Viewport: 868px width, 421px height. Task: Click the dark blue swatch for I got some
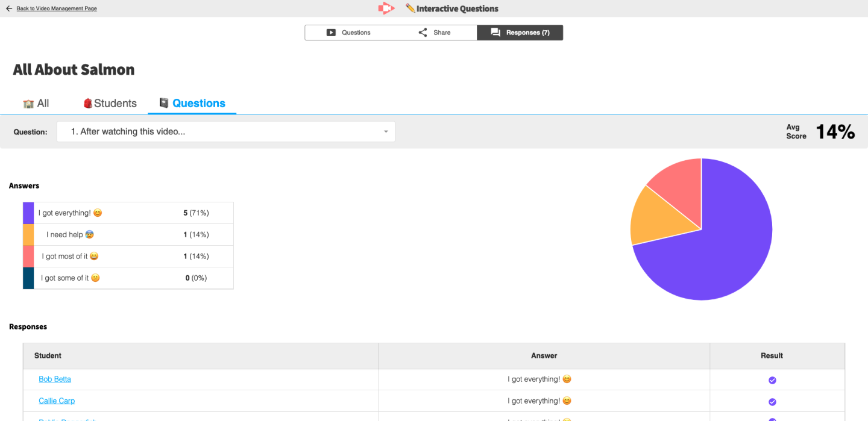coord(28,278)
